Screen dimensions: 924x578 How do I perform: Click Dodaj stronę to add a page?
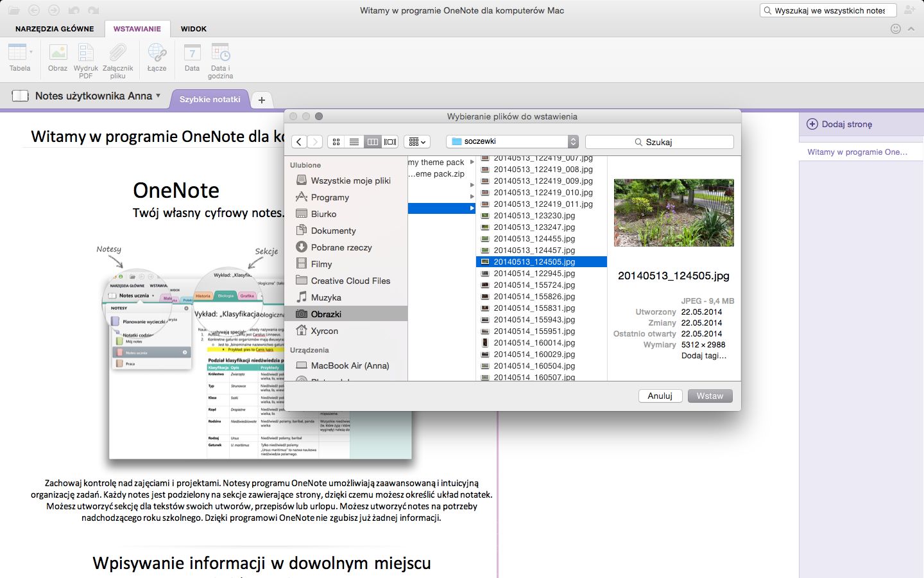coord(841,125)
